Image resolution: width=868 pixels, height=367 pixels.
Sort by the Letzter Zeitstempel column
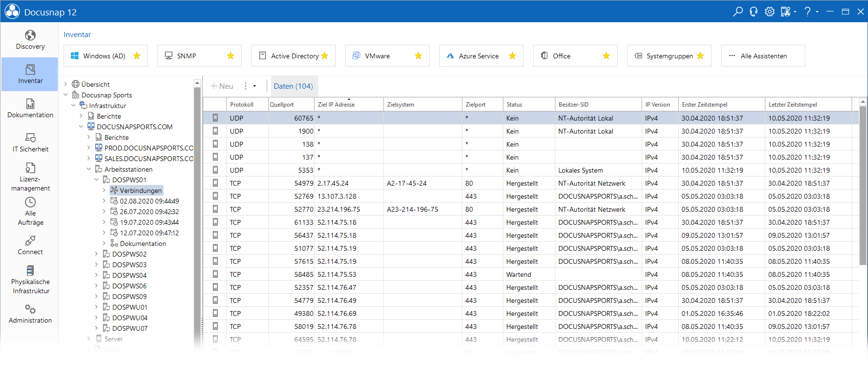pos(808,105)
